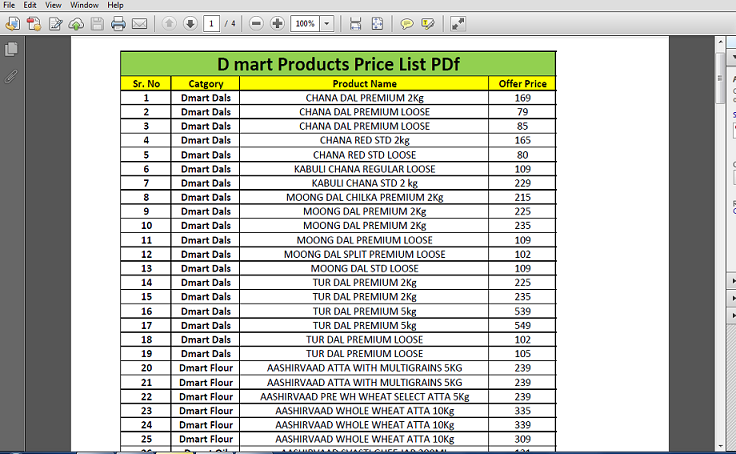The width and height of the screenshot is (736, 454).
Task: Select 'CHANA RED STD LOOSE' product cell
Action: pyautogui.click(x=364, y=155)
